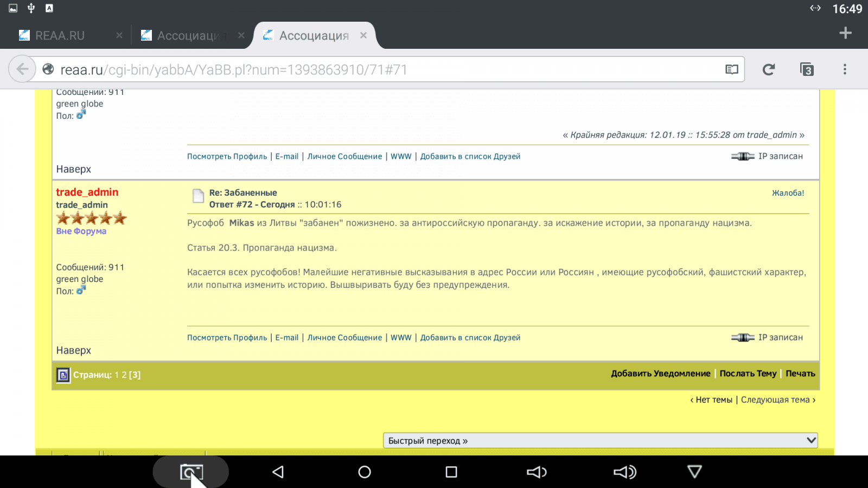Click WWW link in reply #72

[x=401, y=337]
